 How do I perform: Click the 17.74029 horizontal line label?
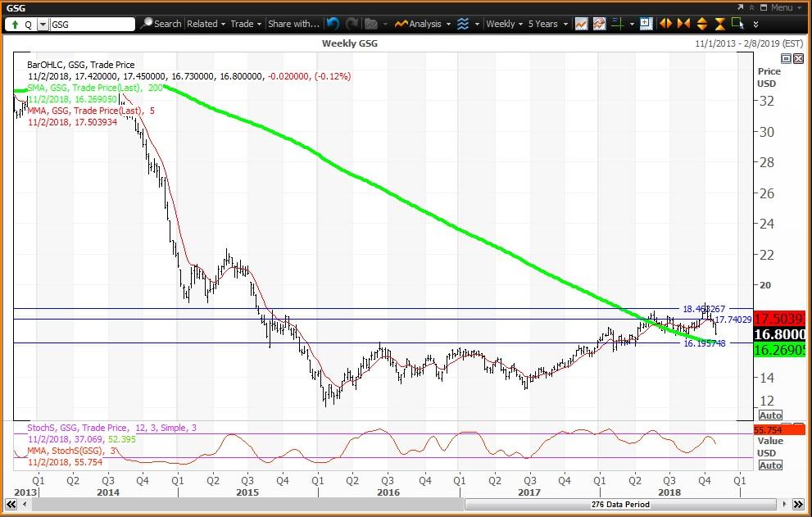click(733, 320)
